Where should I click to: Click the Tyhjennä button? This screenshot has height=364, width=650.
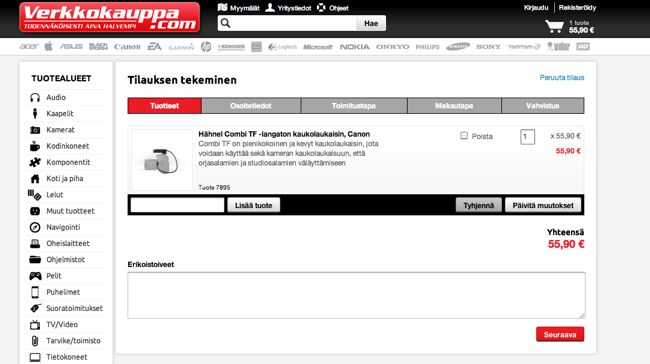point(478,205)
